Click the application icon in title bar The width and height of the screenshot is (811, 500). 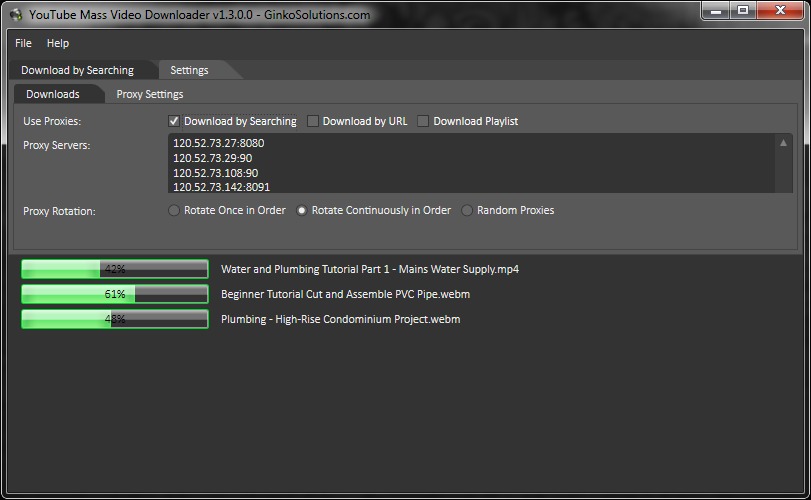point(16,14)
